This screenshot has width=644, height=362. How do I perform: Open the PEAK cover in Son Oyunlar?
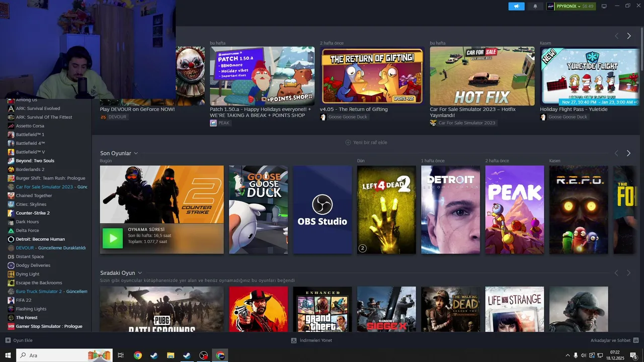(515, 210)
